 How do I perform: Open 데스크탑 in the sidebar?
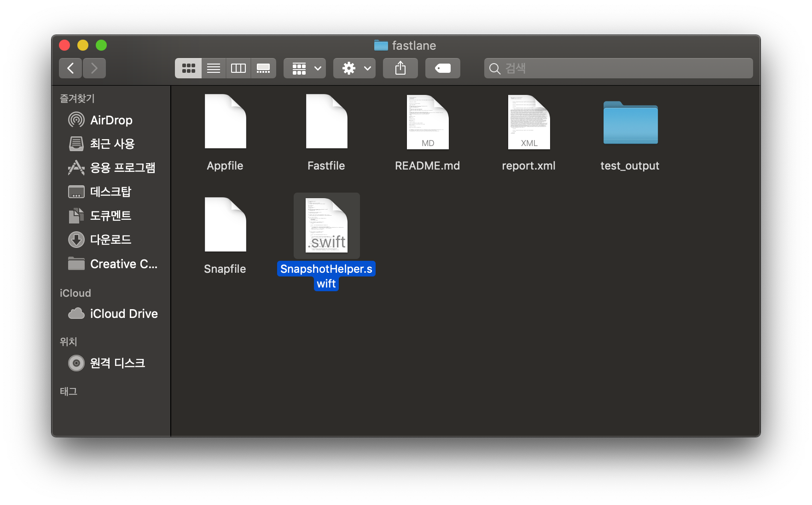coord(110,192)
